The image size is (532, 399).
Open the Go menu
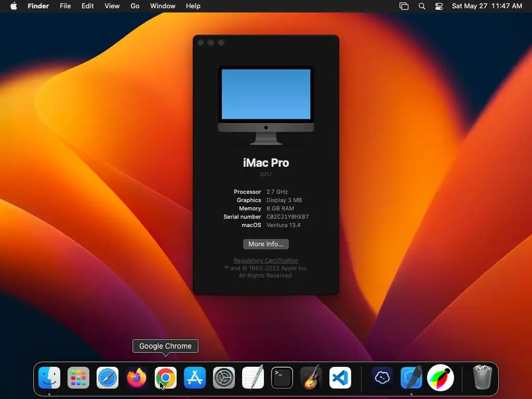pos(135,6)
